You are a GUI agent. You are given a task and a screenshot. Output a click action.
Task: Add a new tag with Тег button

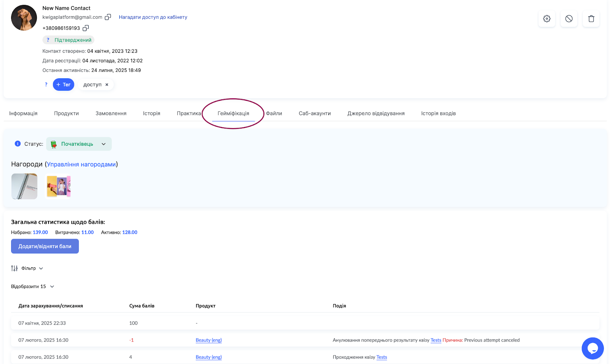point(63,84)
